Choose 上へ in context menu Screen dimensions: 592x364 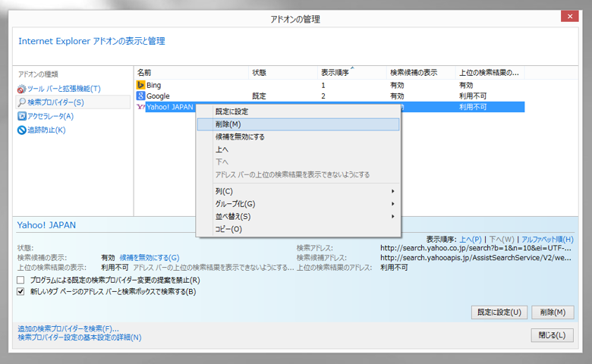coord(298,149)
